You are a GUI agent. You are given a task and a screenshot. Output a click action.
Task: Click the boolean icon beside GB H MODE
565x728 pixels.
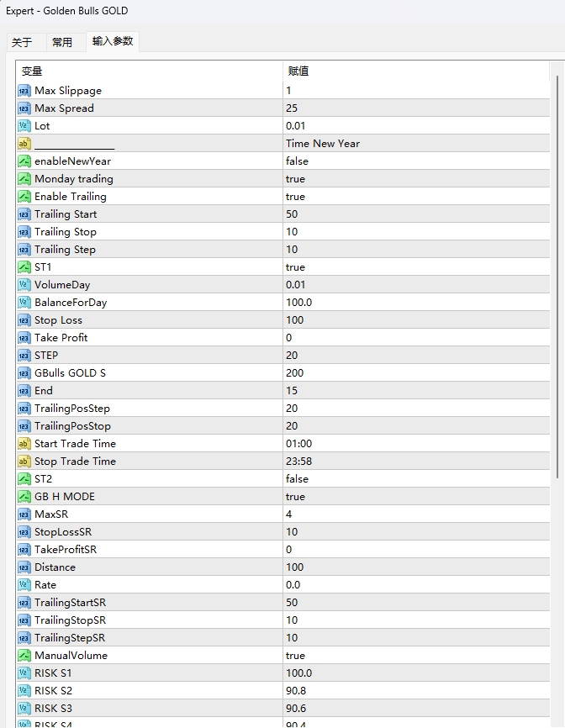tap(24, 497)
